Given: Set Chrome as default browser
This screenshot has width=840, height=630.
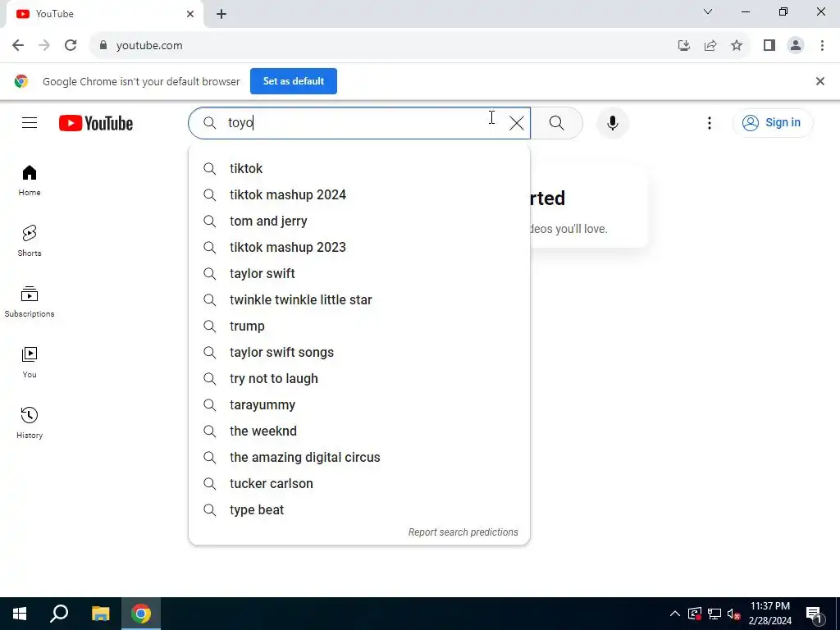Looking at the screenshot, I should point(294,81).
